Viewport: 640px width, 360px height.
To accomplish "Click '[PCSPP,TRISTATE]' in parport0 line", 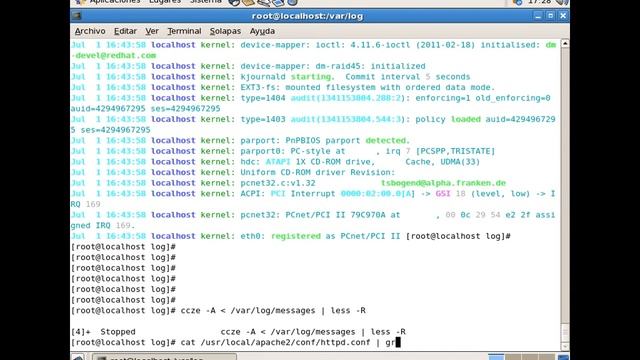I will tap(455, 151).
